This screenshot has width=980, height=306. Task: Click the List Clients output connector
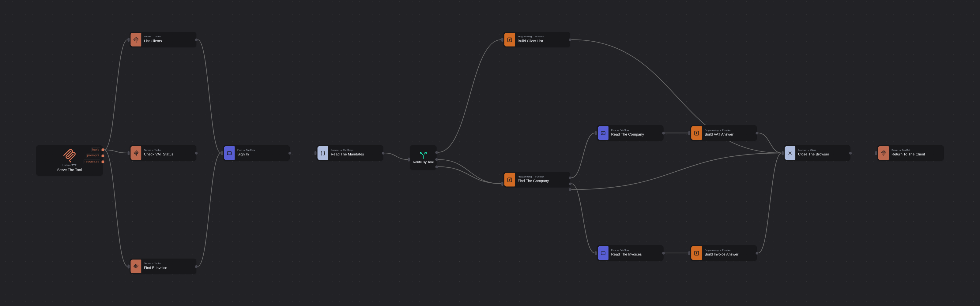tap(196, 40)
